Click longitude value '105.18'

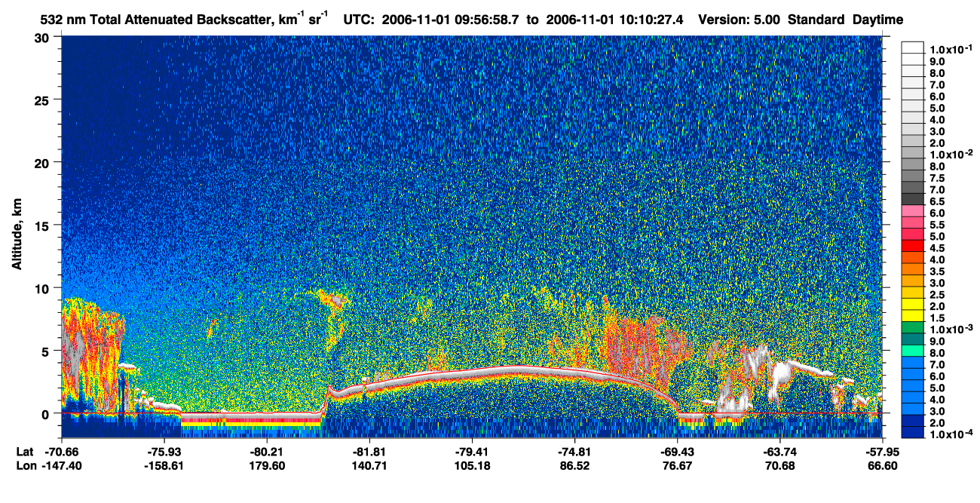point(472,466)
